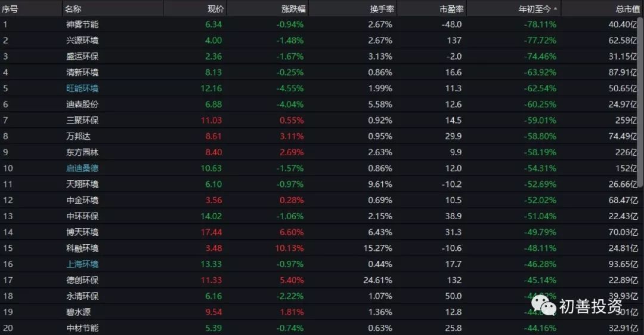Viewport: 644px width, 335px height.
Task: Click the -77.72% year-to-date value
Action: tap(540, 41)
